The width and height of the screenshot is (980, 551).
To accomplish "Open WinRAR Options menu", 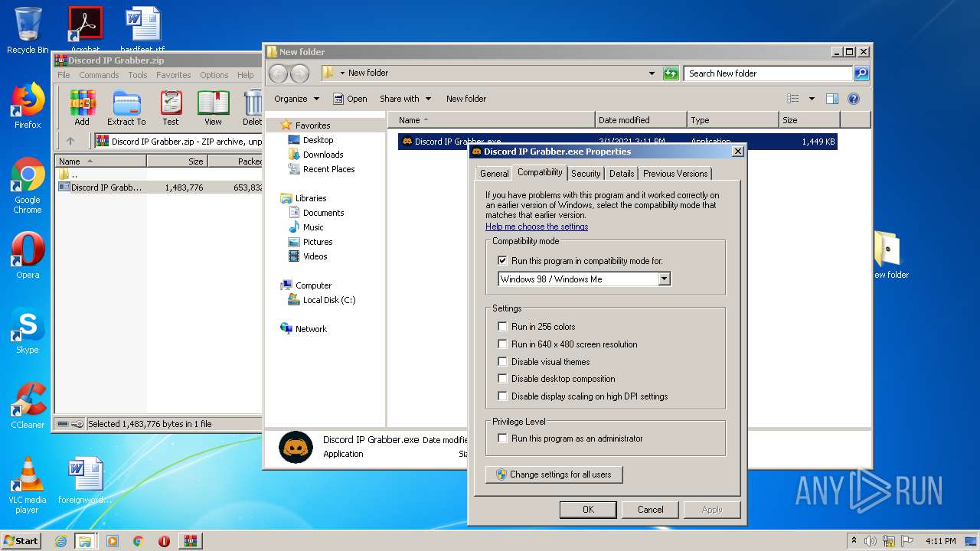I will coord(214,75).
